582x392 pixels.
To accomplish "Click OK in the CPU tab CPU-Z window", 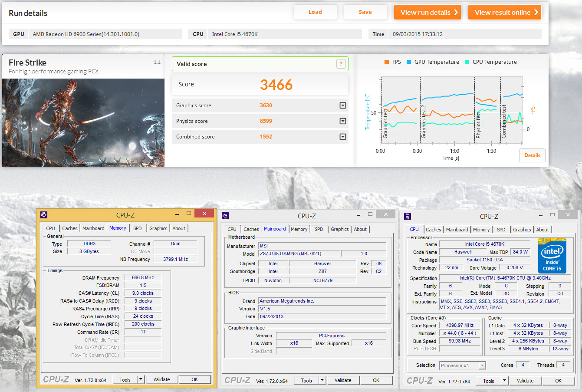I will [559, 381].
